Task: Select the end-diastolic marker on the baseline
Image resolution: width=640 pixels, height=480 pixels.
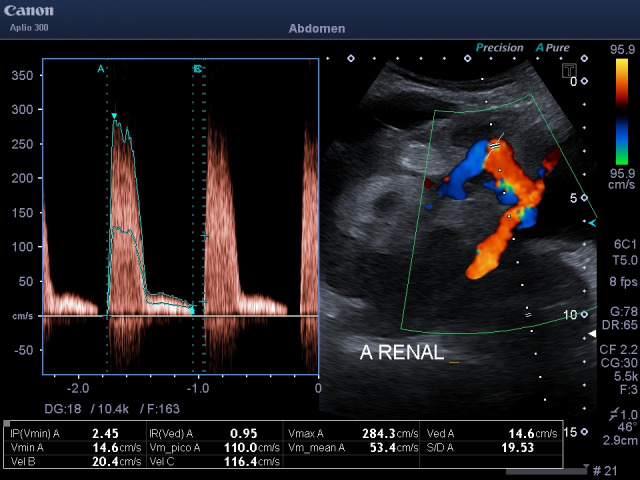Action: [x=193, y=310]
